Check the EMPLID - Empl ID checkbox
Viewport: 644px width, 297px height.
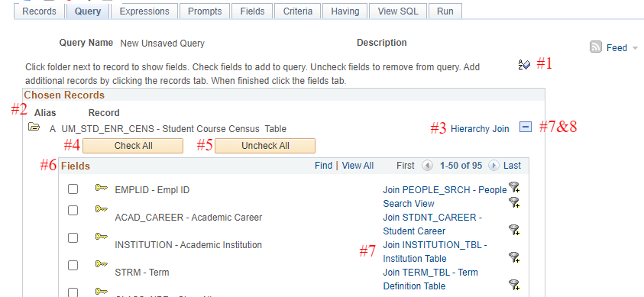point(73,189)
